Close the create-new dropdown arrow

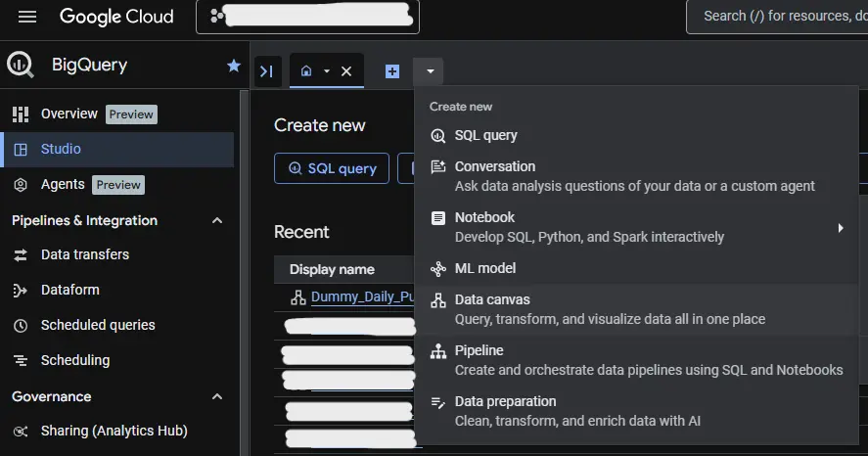coord(430,71)
